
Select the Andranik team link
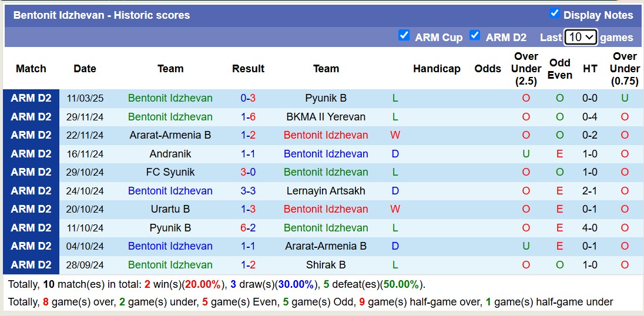tap(170, 154)
